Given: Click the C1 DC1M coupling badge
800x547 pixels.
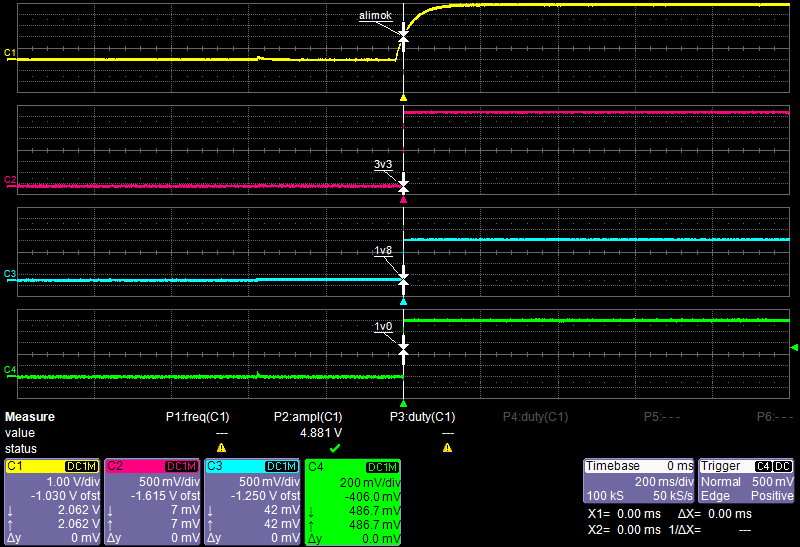Looking at the screenshot, I should click(82, 466).
